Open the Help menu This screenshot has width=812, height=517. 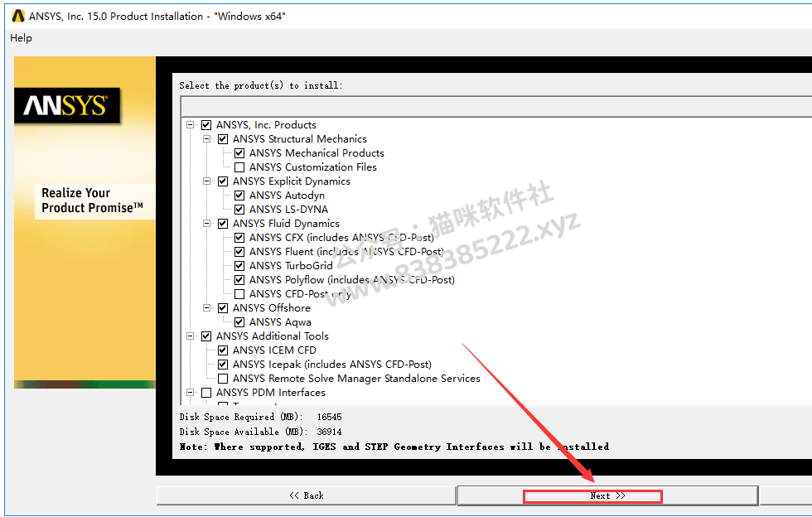(21, 38)
